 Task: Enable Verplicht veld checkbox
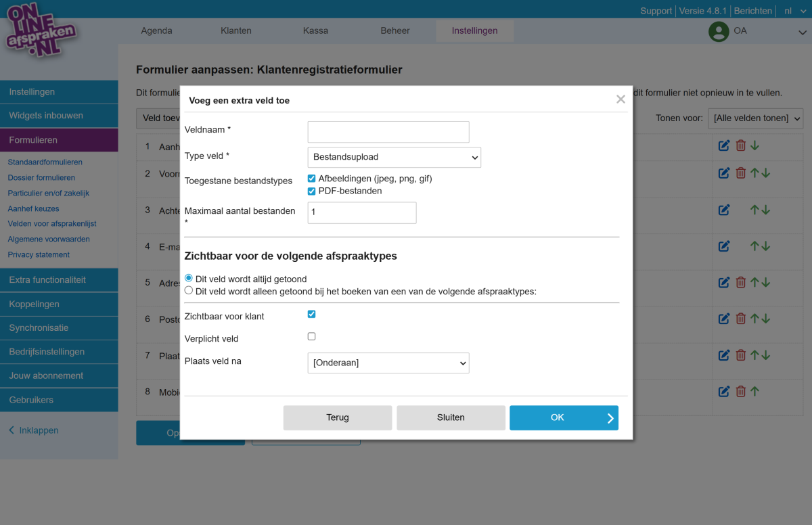(312, 336)
